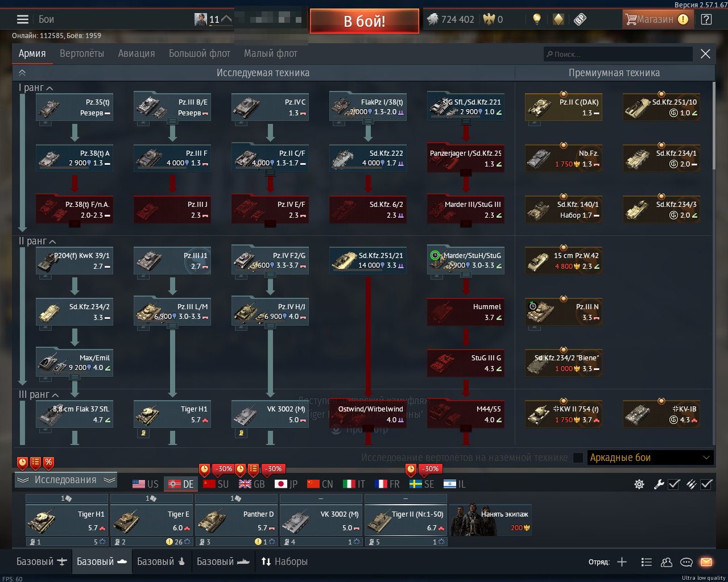Click the gear icon above the crew slots
The width and height of the screenshot is (728, 582).
pos(639,484)
